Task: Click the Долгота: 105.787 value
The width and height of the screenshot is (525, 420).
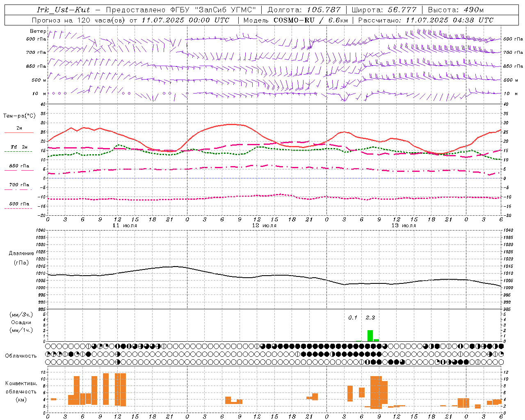Action: (304, 10)
